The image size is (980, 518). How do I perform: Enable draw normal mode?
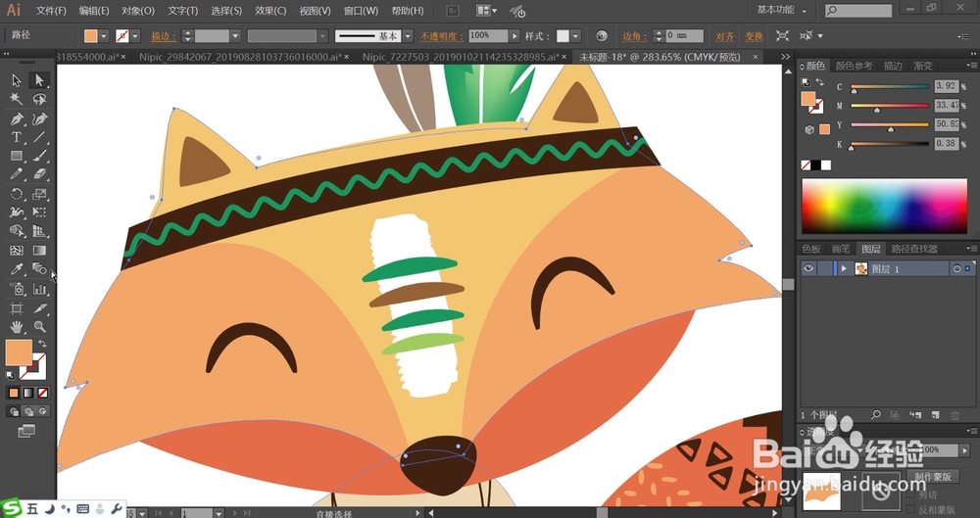(14, 411)
